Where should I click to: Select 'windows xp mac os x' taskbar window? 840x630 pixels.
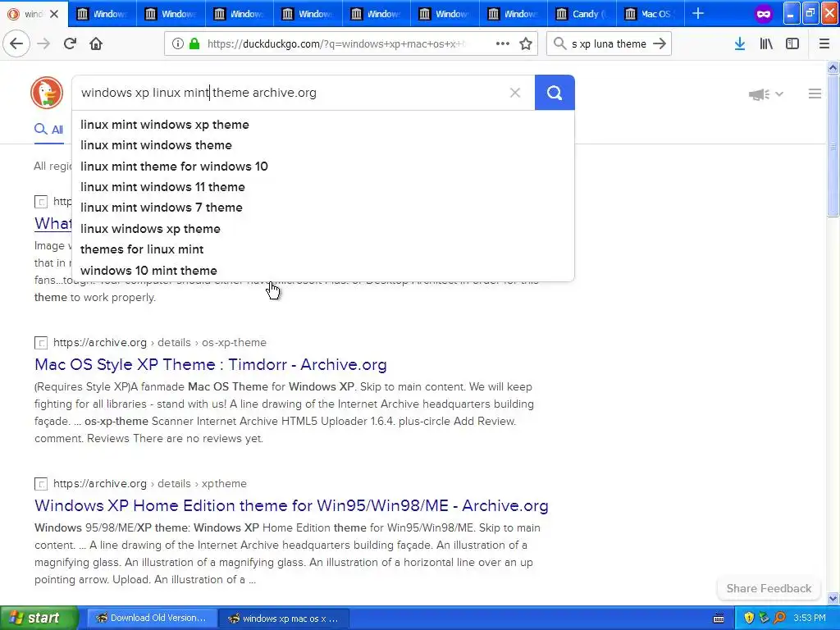tap(284, 619)
